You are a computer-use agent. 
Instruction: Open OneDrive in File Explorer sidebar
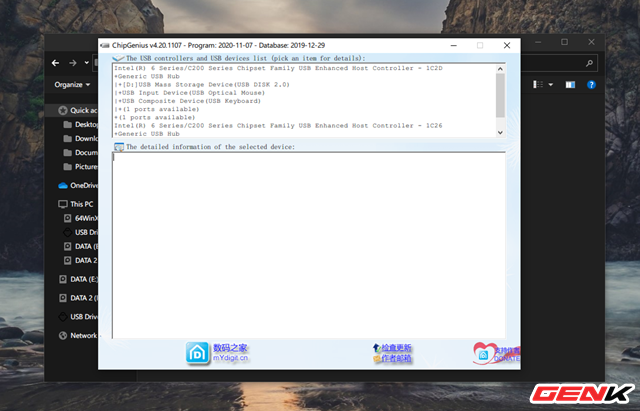point(78,185)
